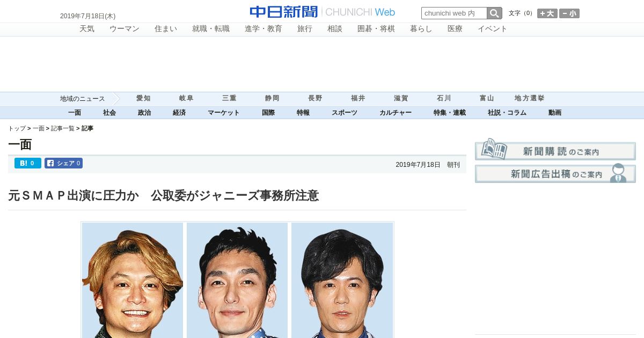Switch to the 特報 section tab
Screen dimensions: 644x338
pos(303,113)
